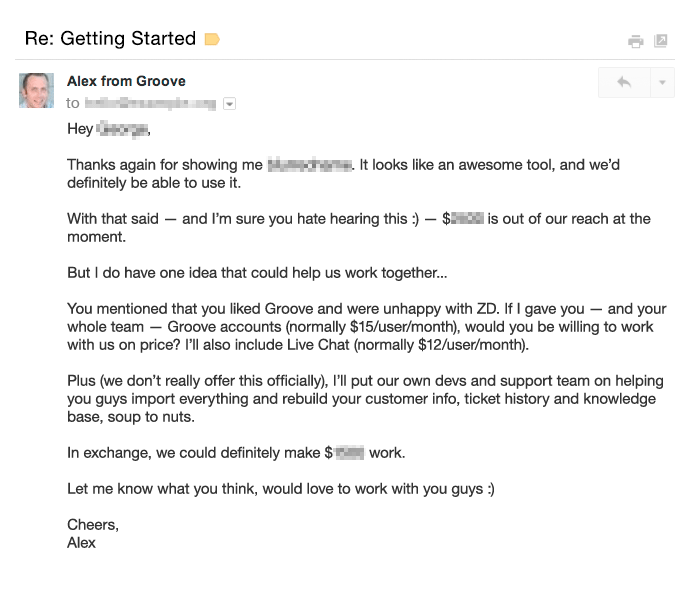Click the Cheers sign-off line

pyautogui.click(x=92, y=525)
